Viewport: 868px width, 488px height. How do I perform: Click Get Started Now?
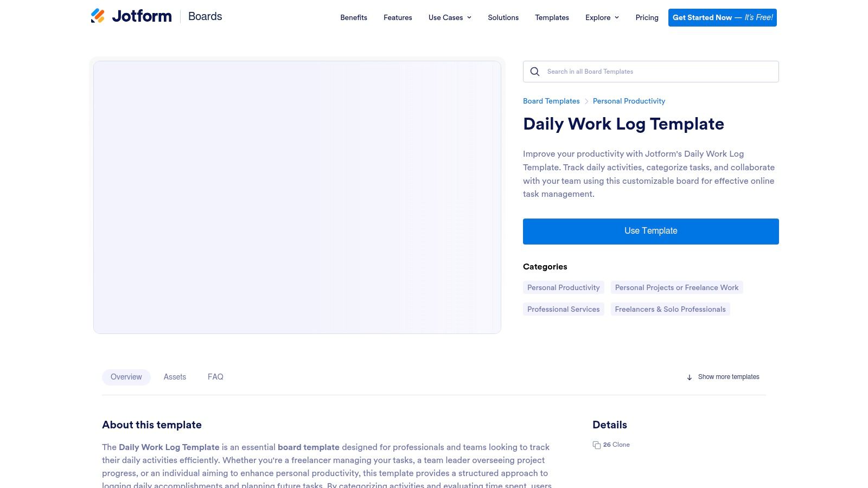coord(722,17)
